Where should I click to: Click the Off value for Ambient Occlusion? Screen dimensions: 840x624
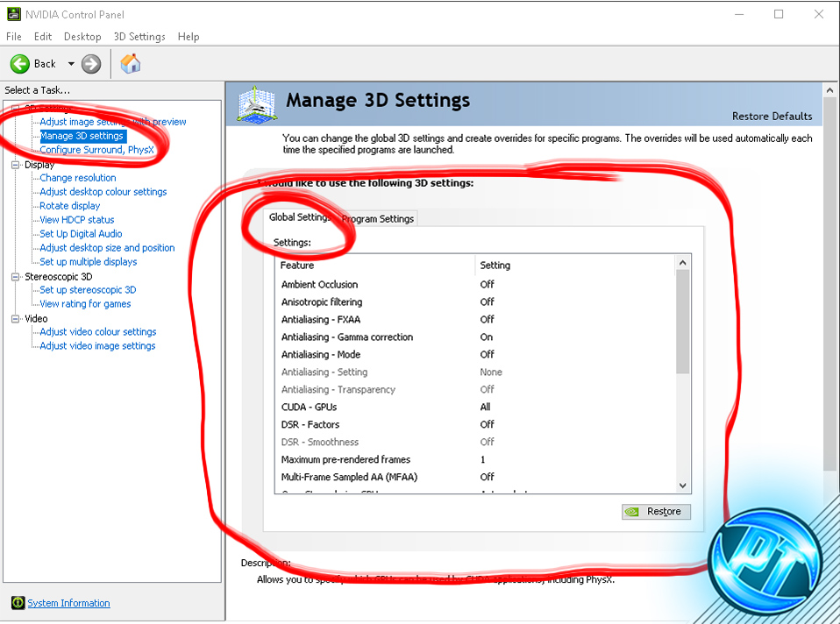click(x=487, y=285)
